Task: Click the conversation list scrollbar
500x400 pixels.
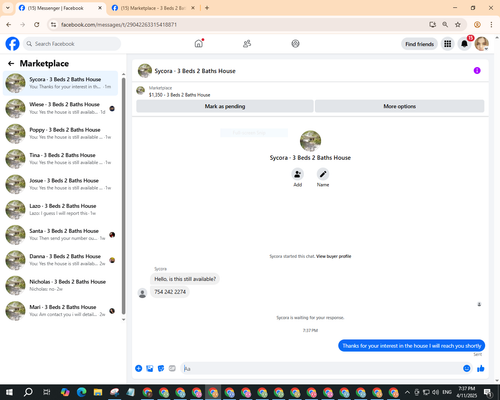Action: pyautogui.click(x=124, y=196)
